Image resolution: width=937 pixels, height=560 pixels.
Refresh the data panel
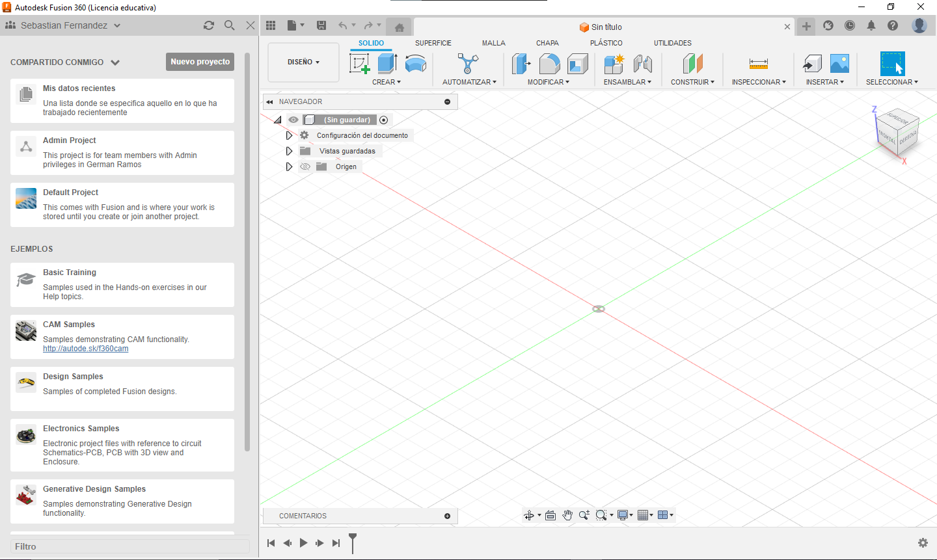(x=209, y=25)
